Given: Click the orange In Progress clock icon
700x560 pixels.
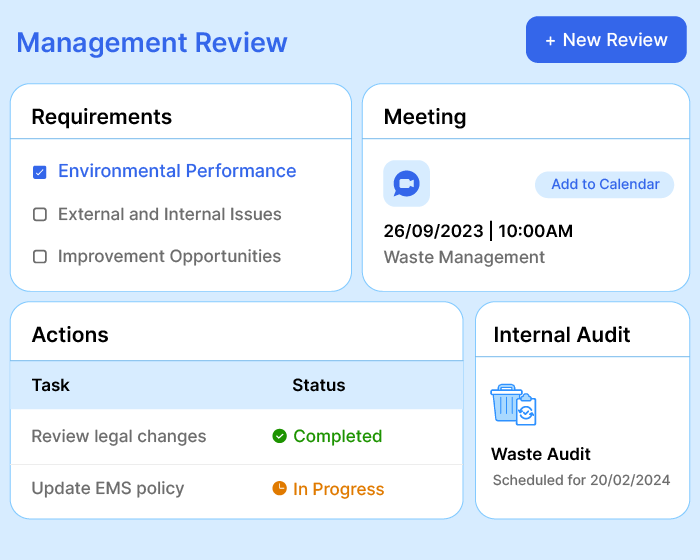Looking at the screenshot, I should click(x=280, y=489).
